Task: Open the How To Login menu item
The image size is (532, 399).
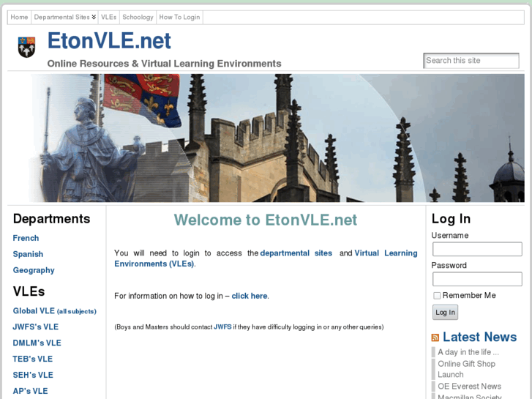Action: tap(179, 18)
